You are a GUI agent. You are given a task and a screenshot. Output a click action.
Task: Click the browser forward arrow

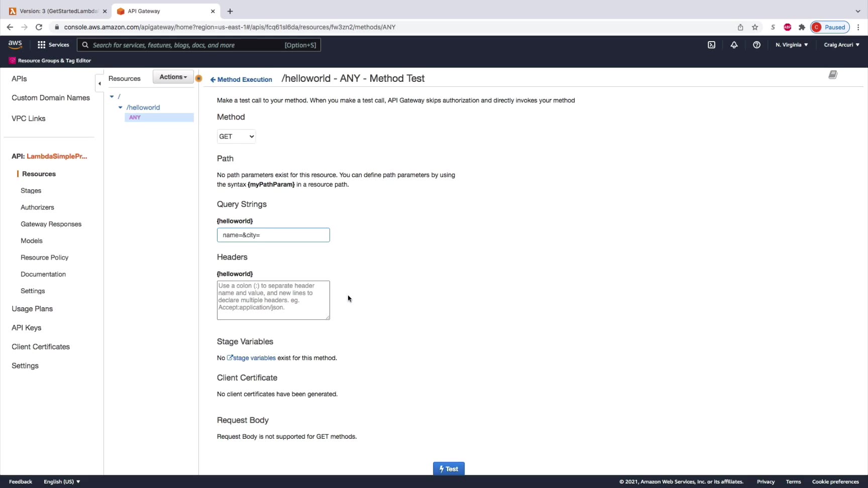pyautogui.click(x=24, y=27)
